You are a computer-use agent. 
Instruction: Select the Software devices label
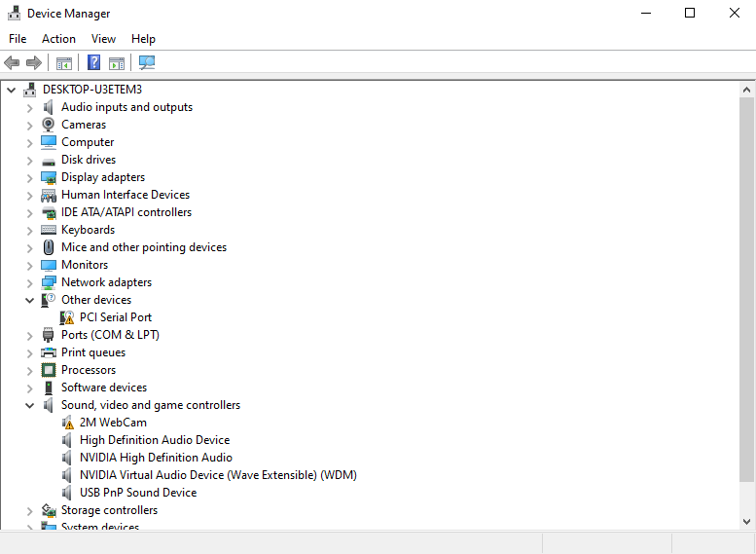click(x=104, y=388)
